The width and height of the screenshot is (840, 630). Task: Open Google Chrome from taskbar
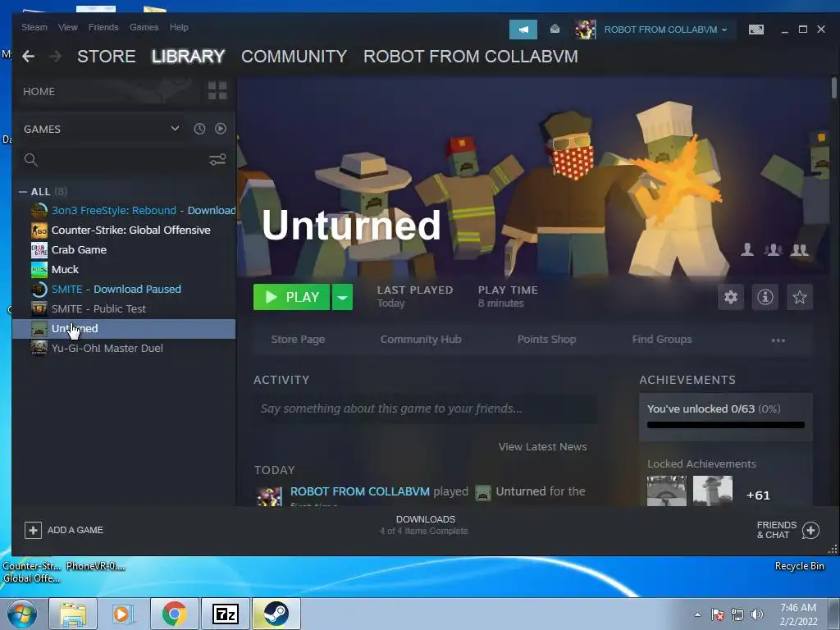(175, 614)
